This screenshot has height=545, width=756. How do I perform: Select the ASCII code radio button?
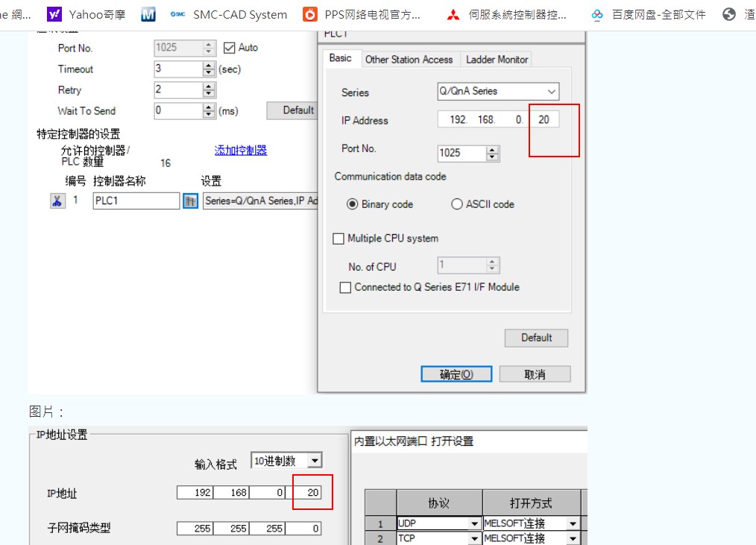coord(457,204)
